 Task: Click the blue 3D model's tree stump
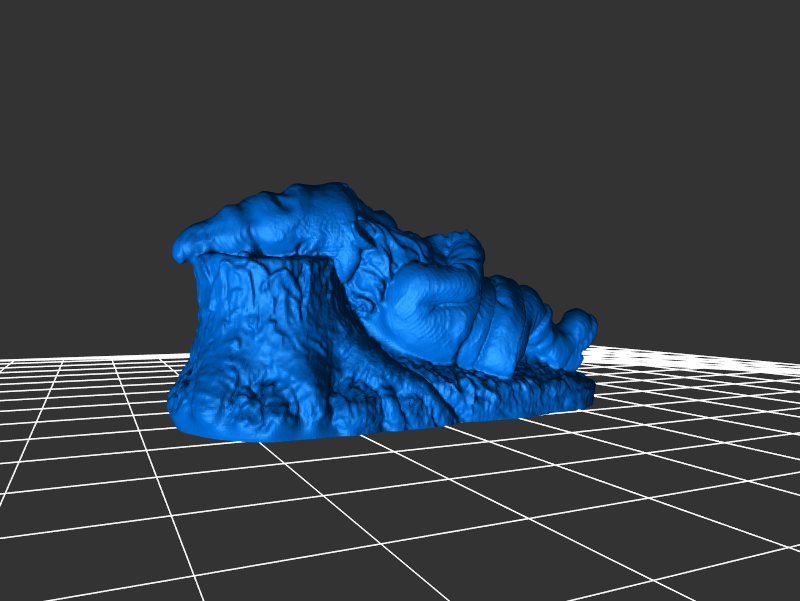[265, 330]
